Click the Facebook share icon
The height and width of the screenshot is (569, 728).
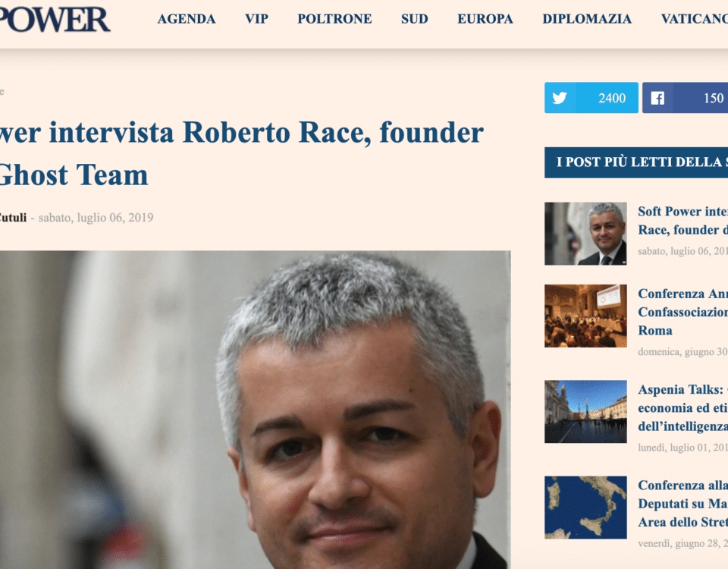pos(657,98)
